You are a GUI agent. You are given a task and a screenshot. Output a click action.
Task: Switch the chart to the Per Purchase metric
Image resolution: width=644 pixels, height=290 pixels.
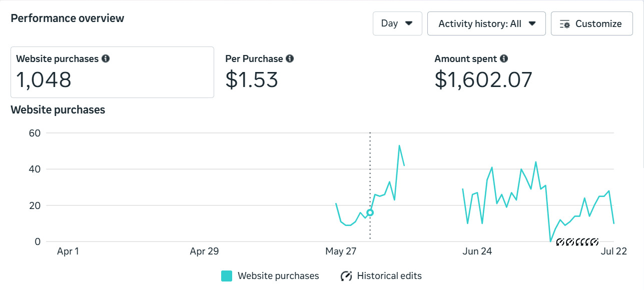pos(259,72)
